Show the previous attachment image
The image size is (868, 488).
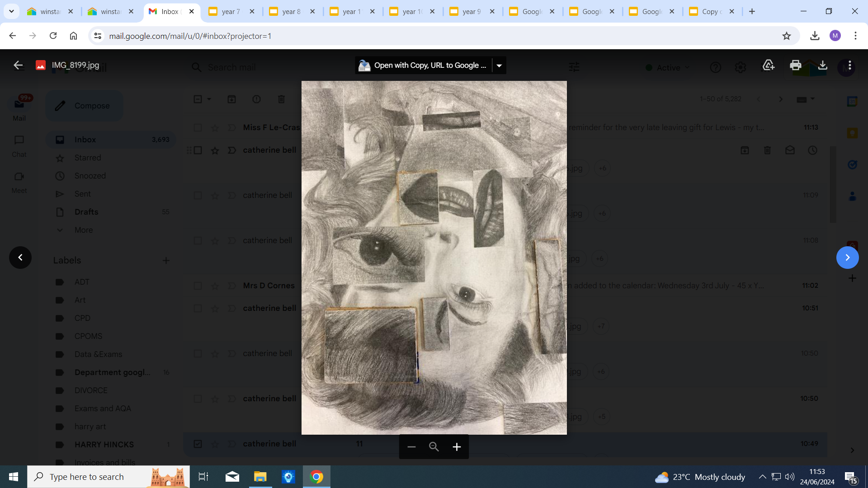(20, 258)
